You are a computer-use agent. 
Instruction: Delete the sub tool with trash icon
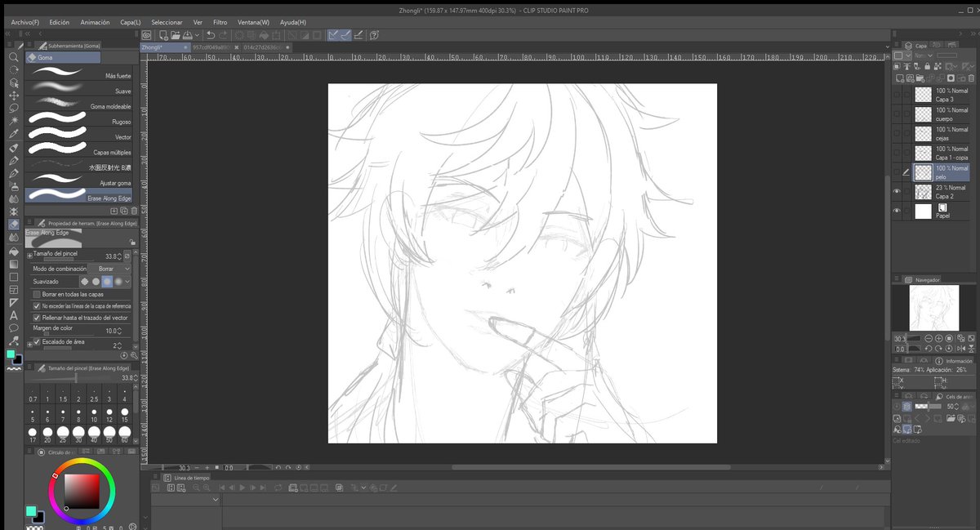pyautogui.click(x=134, y=210)
